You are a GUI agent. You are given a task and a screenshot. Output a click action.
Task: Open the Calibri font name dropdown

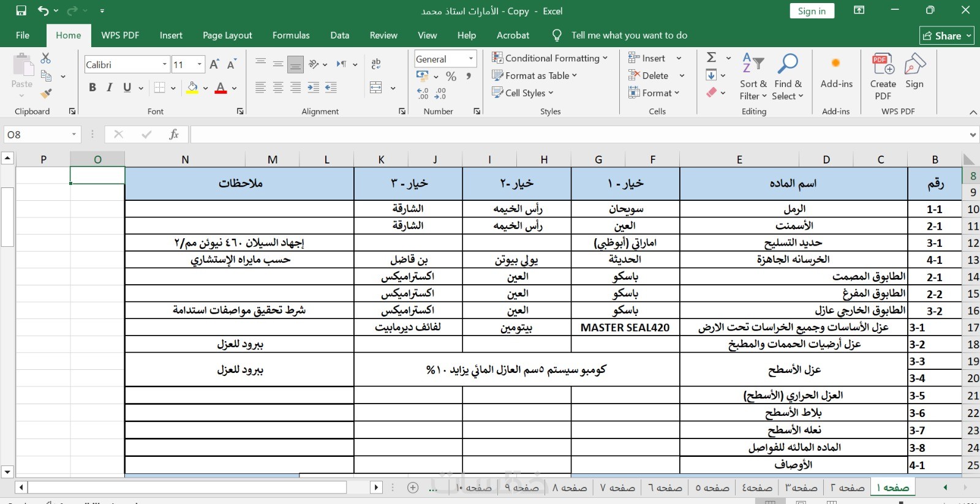point(165,64)
